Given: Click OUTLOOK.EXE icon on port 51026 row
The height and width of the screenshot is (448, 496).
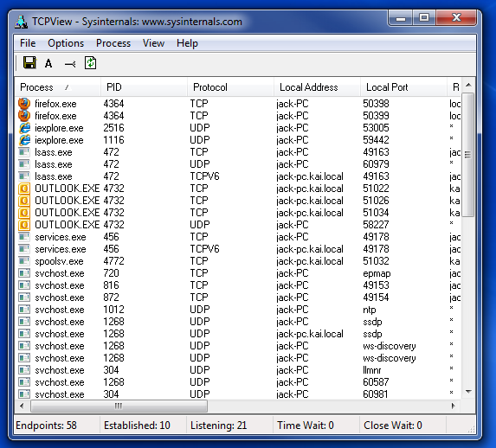Looking at the screenshot, I should pos(24,201).
